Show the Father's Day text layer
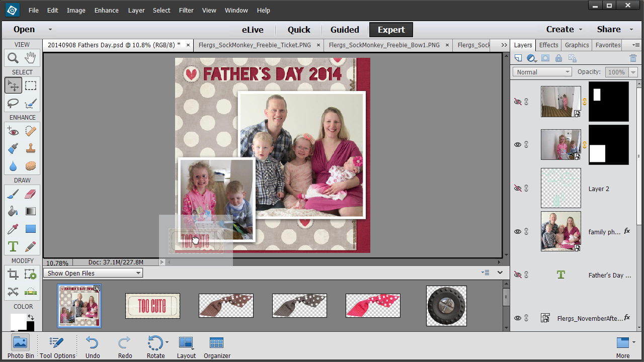 518,275
